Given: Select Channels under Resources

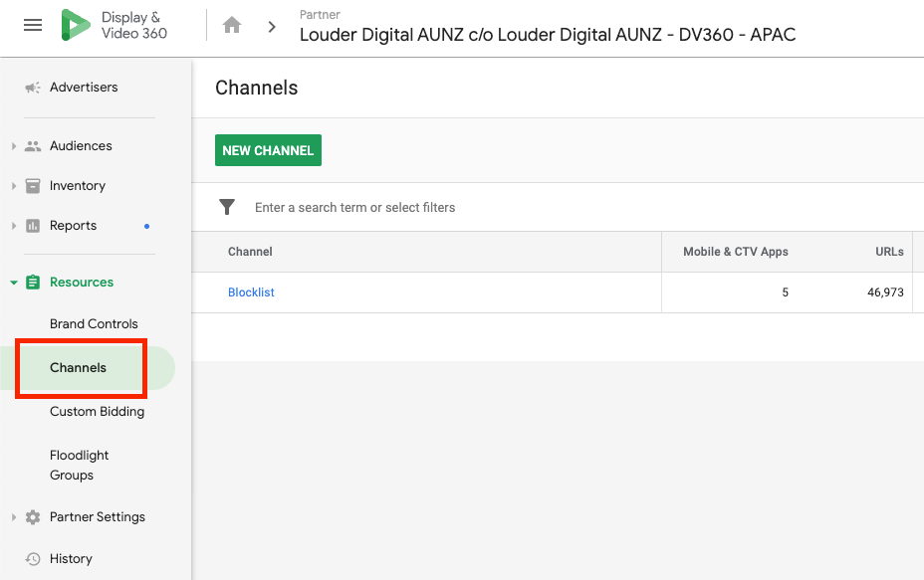Looking at the screenshot, I should point(78,368).
